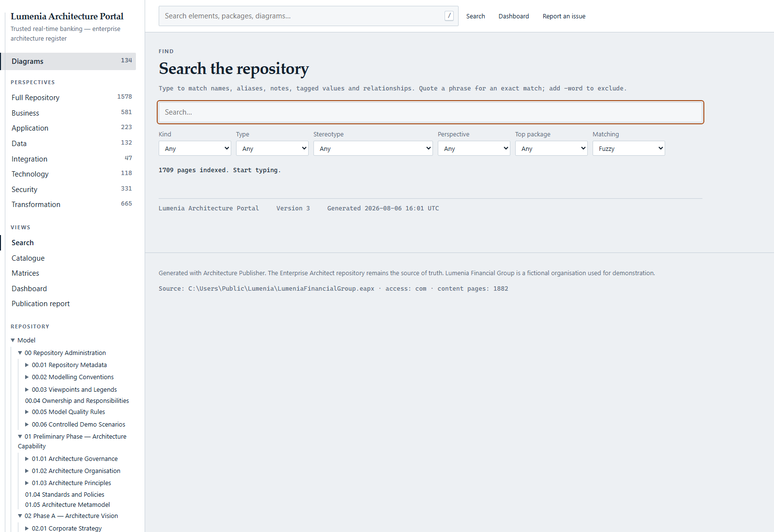Open the Kind dropdown
Image resolution: width=774 pixels, height=532 pixels.
point(195,148)
